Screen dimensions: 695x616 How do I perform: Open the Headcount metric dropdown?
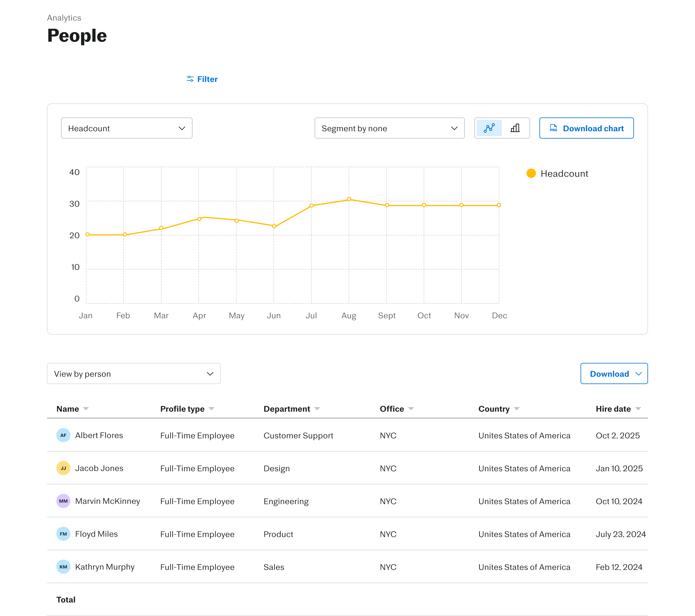(126, 128)
